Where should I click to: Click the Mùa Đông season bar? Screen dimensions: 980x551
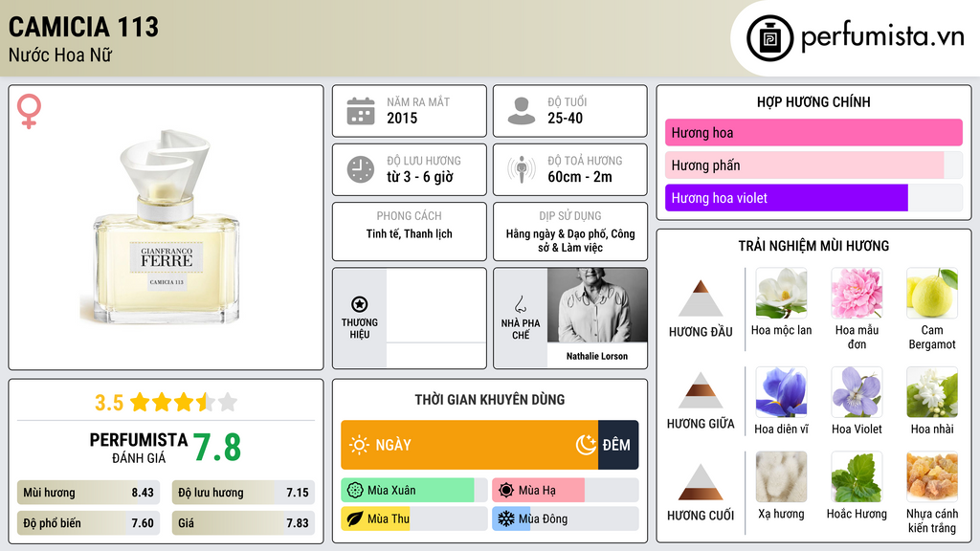(565, 518)
